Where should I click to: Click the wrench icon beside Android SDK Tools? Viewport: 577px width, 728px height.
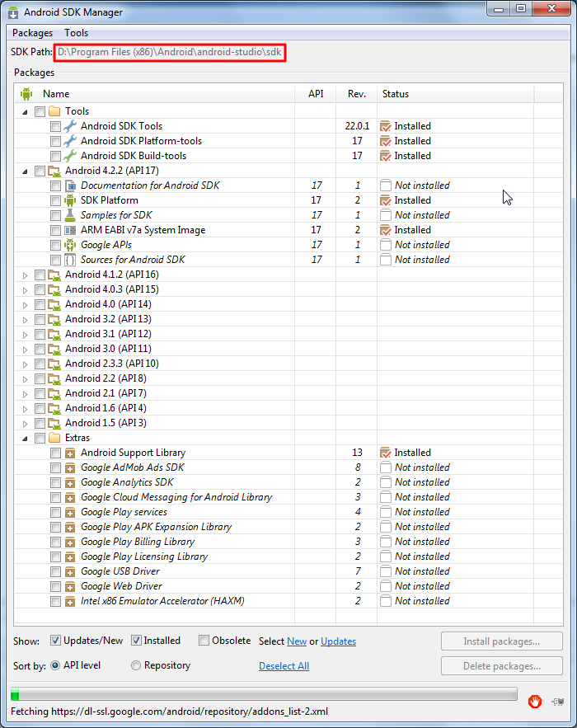[x=70, y=126]
